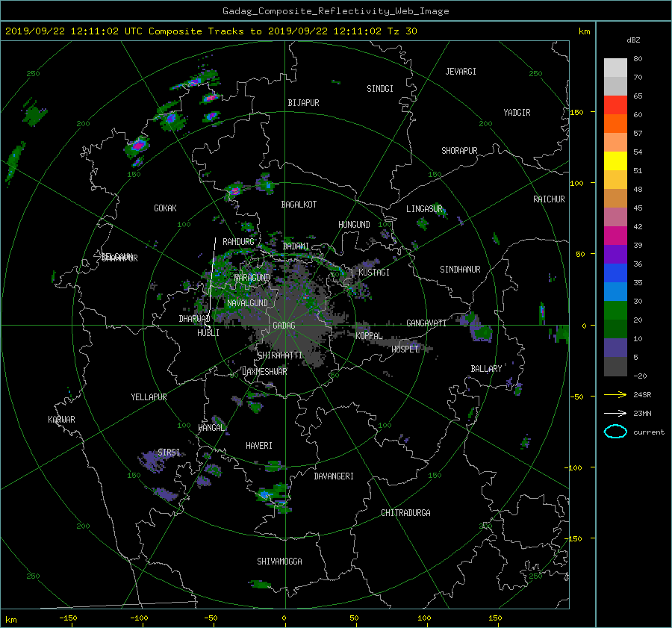672x628 pixels.
Task: Click the 'KOPPAL' city label
Action: pos(369,336)
